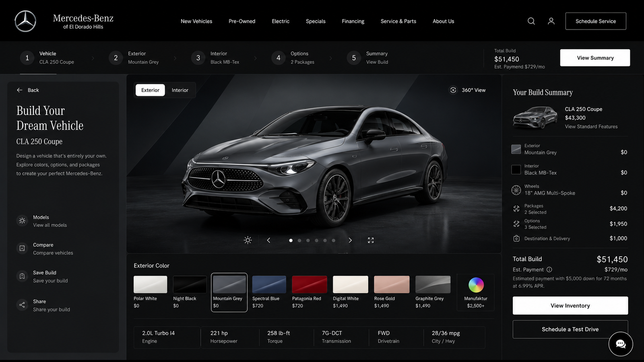
Task: Go to step 3 Interior
Action: pos(215,58)
